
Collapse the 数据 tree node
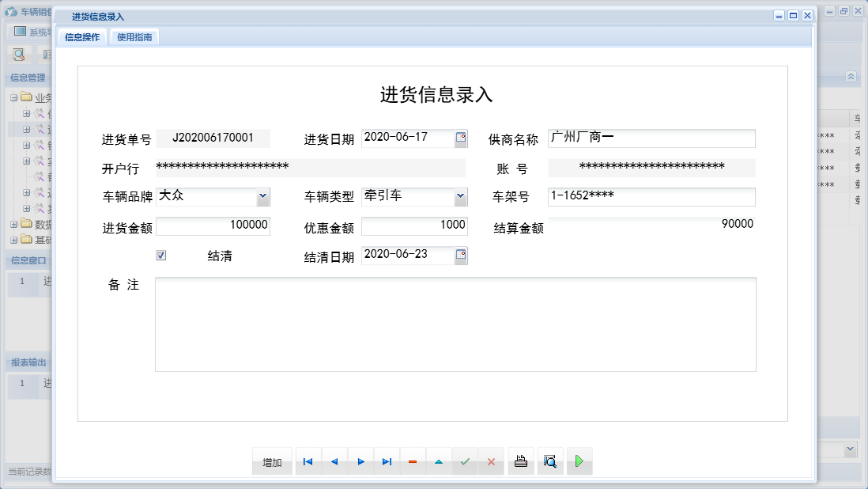click(x=13, y=223)
